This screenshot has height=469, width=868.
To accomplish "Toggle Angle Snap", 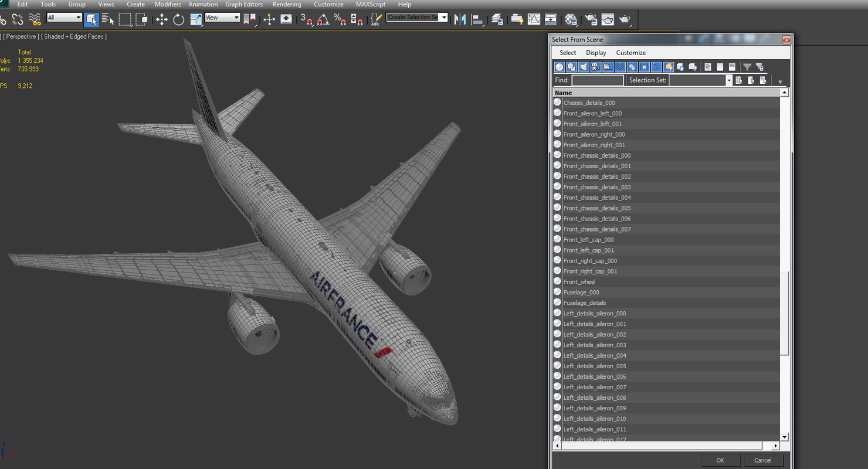I will pyautogui.click(x=323, y=19).
